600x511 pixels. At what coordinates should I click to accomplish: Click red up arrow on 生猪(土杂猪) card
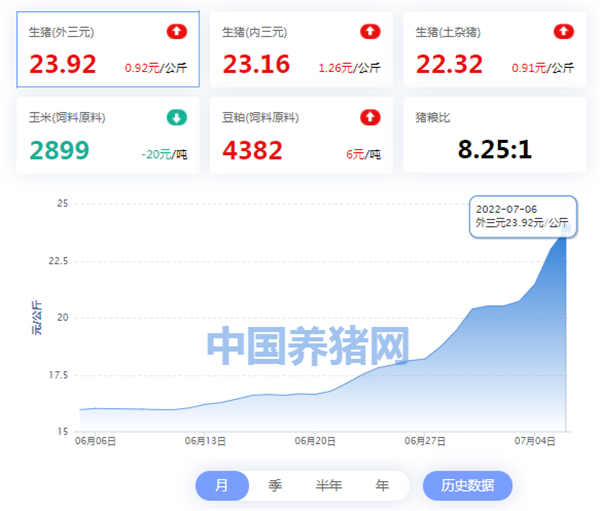[564, 32]
